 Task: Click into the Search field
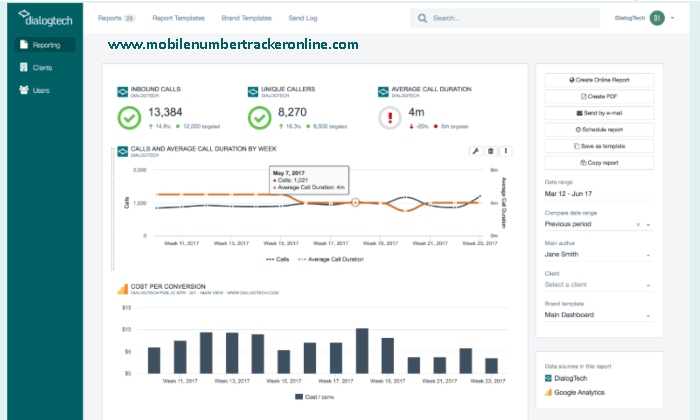pos(500,18)
